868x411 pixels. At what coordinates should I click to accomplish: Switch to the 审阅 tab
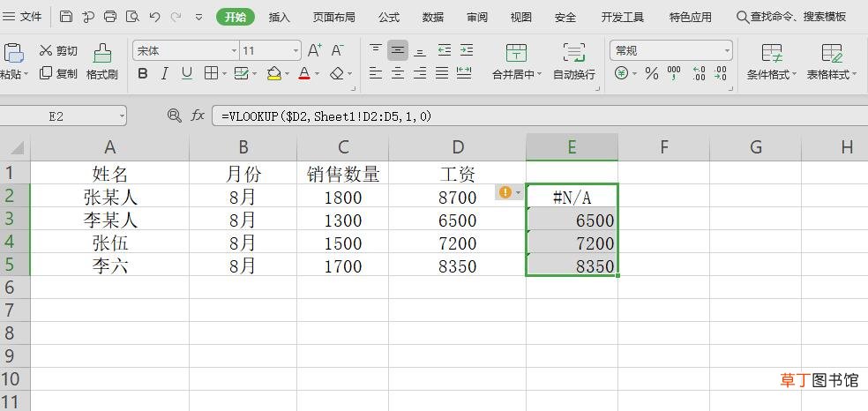477,17
